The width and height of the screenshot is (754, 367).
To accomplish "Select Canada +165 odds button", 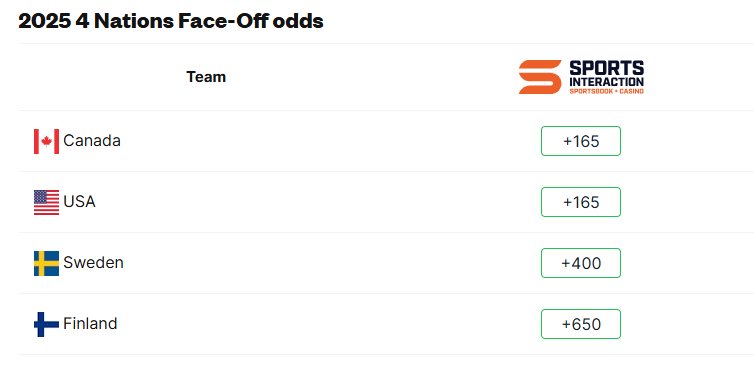I will [581, 141].
